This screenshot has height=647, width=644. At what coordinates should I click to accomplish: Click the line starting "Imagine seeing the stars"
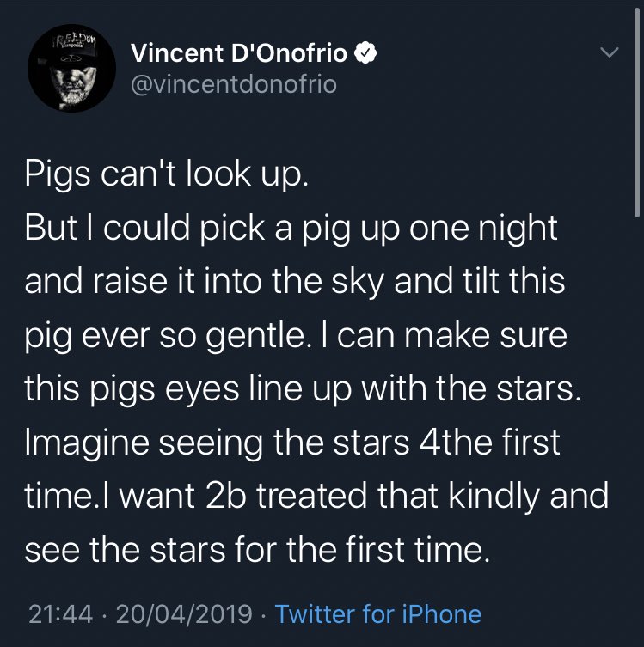click(292, 443)
